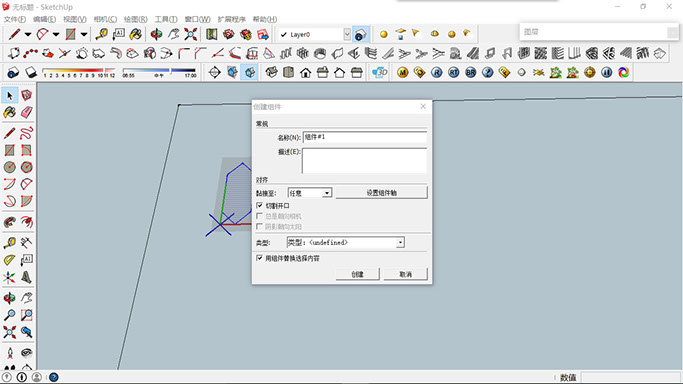Click the yellow M round icon

(402, 72)
